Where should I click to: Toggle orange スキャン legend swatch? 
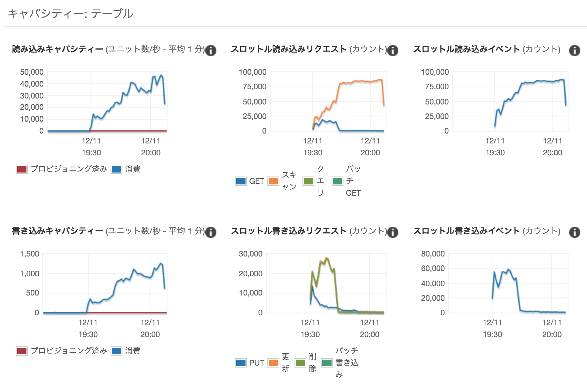[273, 181]
